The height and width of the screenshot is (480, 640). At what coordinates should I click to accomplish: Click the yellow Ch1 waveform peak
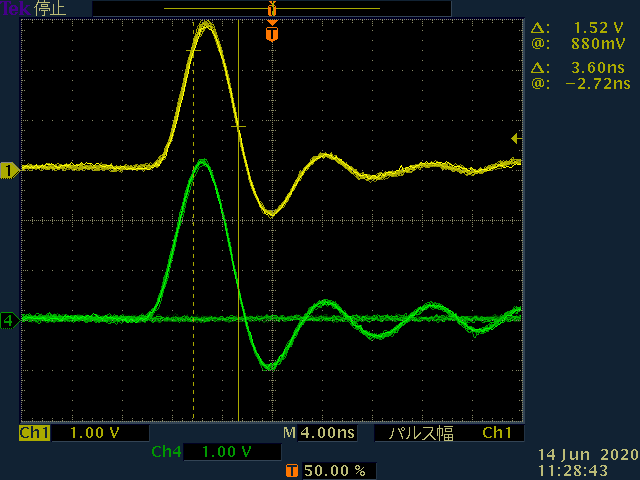click(x=205, y=24)
